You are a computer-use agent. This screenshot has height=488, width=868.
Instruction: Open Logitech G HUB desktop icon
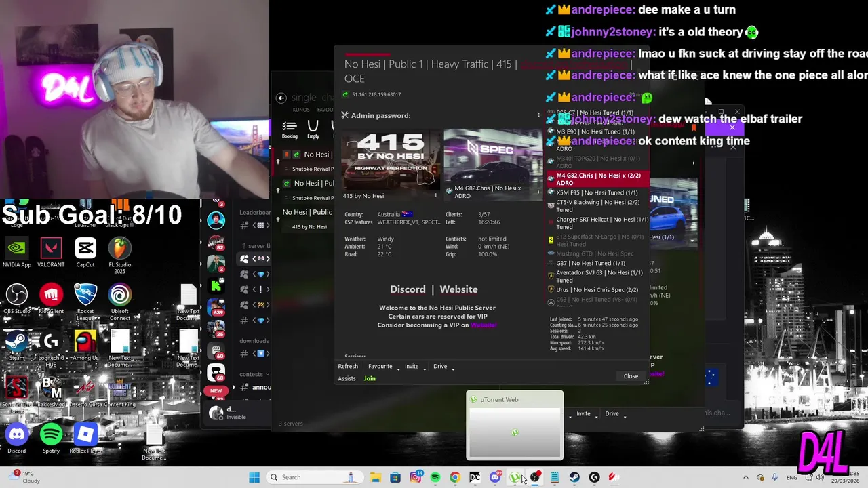pyautogui.click(x=51, y=348)
